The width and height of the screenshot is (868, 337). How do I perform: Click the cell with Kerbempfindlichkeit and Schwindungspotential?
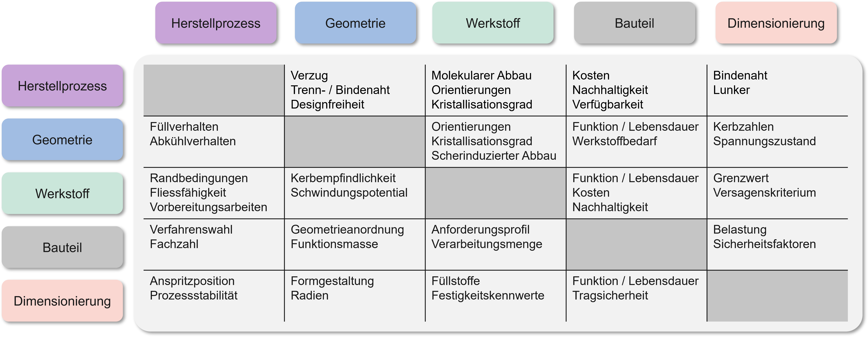click(x=355, y=193)
